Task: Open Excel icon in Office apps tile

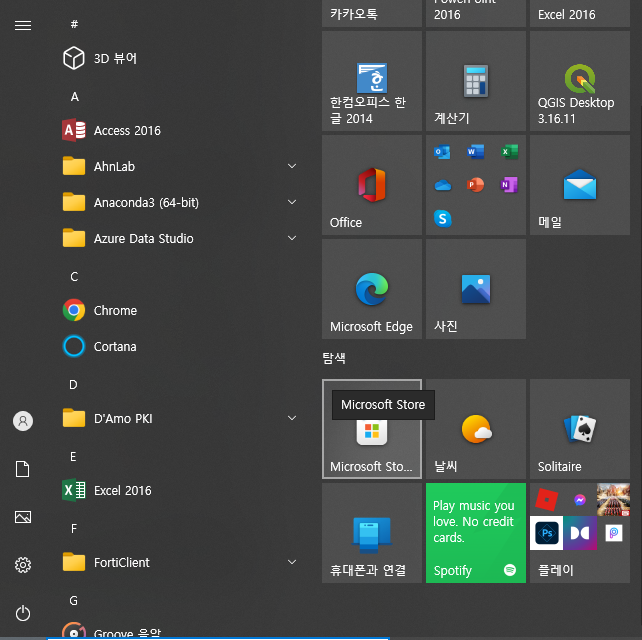Action: click(x=509, y=152)
